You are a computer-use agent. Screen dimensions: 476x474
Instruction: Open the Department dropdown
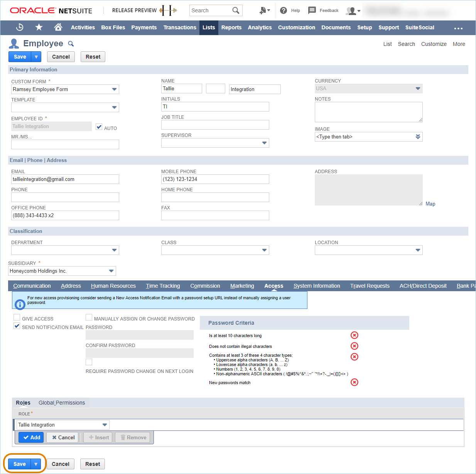(114, 250)
